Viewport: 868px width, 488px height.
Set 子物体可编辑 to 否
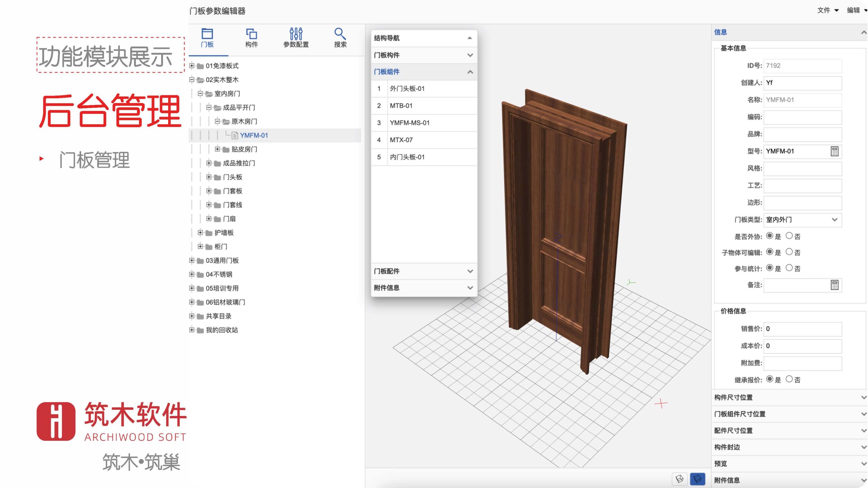click(x=789, y=252)
